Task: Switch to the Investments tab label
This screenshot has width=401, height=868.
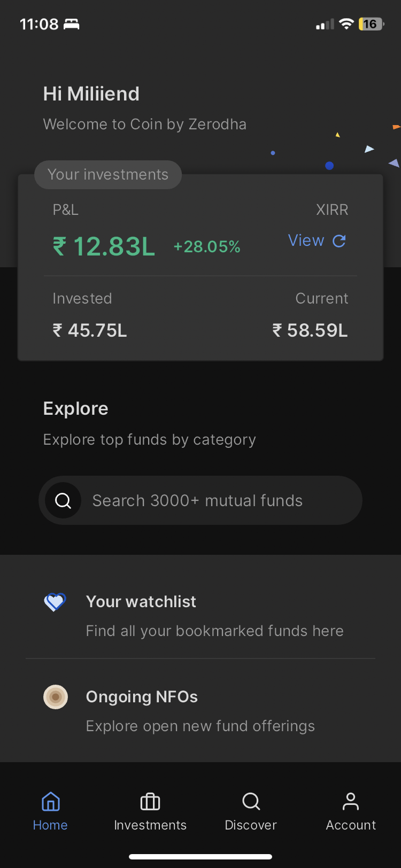Action: click(150, 825)
